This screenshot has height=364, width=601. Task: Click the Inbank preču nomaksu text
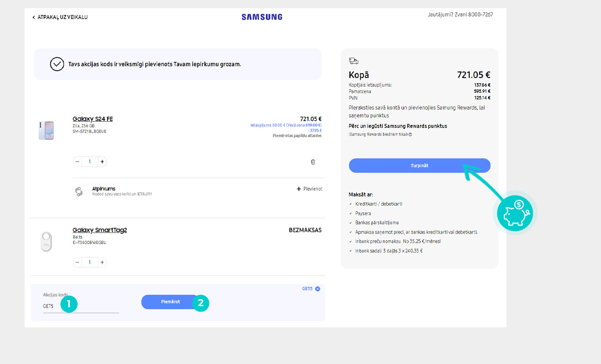398,242
